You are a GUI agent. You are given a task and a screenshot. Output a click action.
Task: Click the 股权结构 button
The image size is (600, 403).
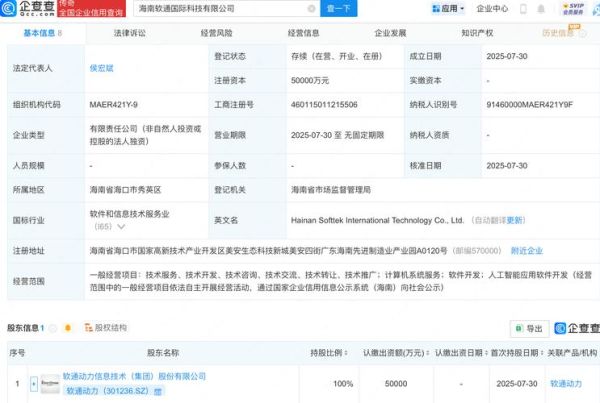click(106, 328)
